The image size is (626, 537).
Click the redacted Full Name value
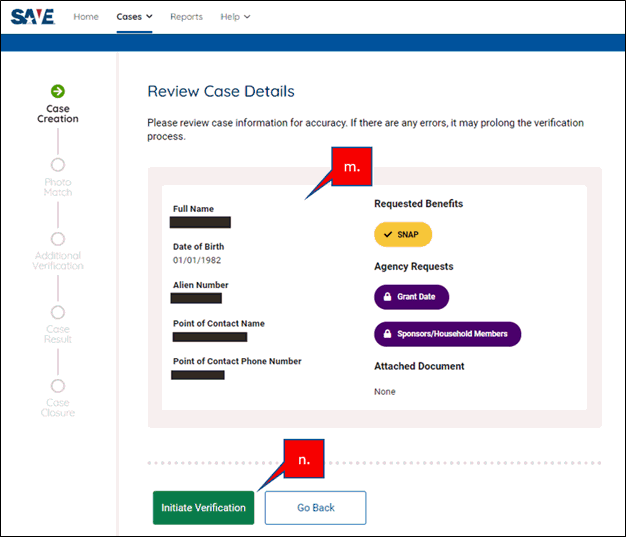pos(200,222)
